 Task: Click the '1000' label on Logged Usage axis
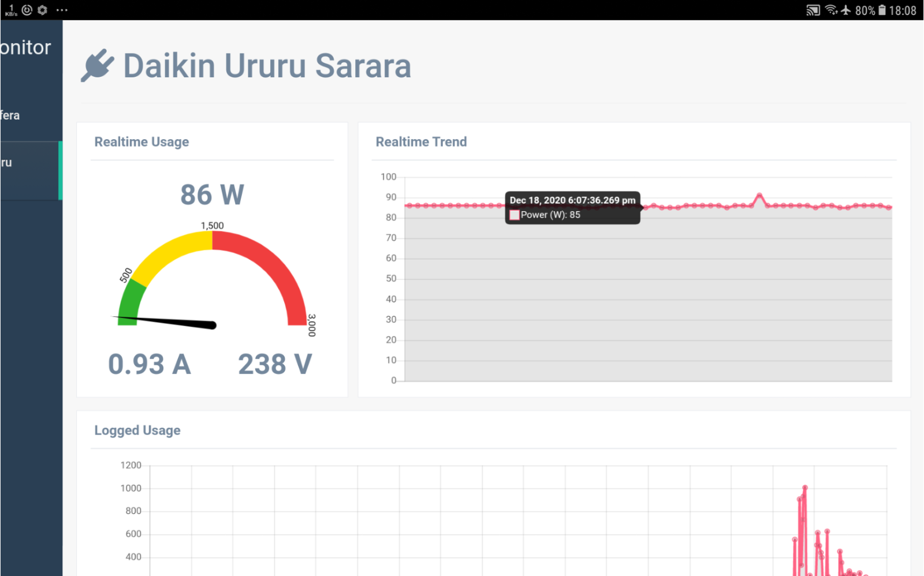click(131, 488)
